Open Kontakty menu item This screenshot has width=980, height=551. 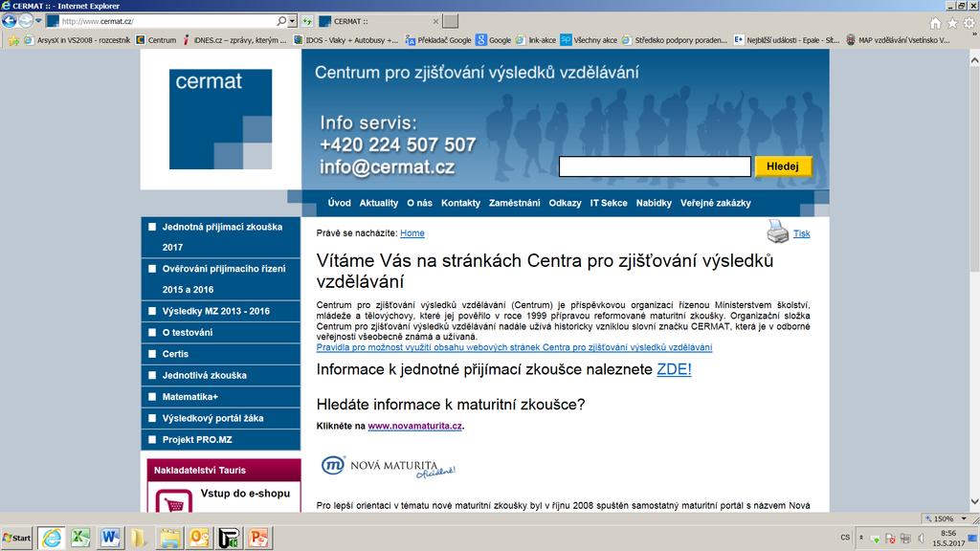(460, 203)
